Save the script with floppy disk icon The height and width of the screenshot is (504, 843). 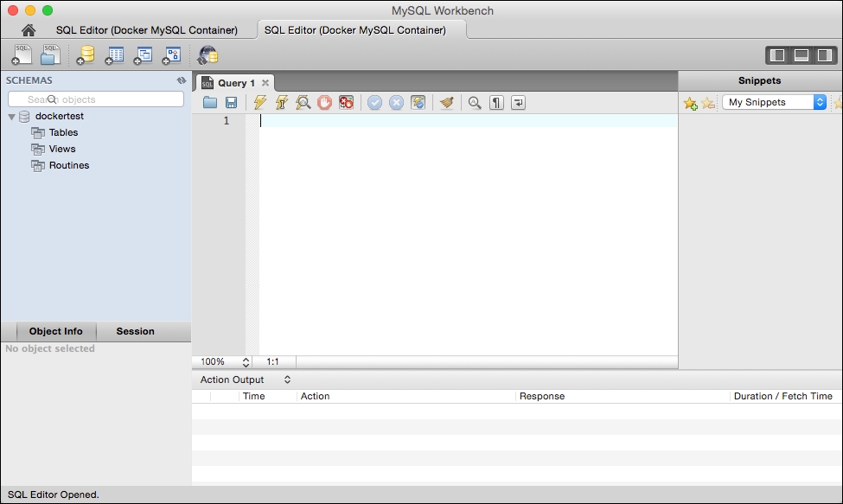click(231, 103)
